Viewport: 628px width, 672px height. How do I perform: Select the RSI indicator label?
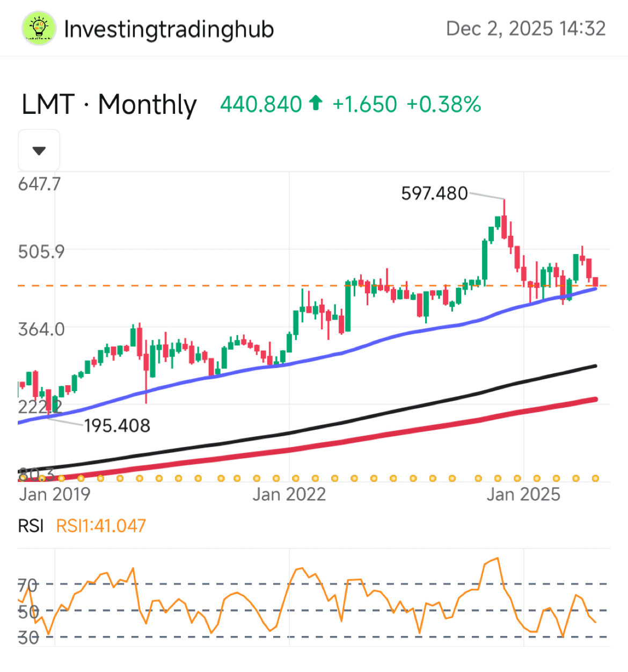pyautogui.click(x=31, y=526)
